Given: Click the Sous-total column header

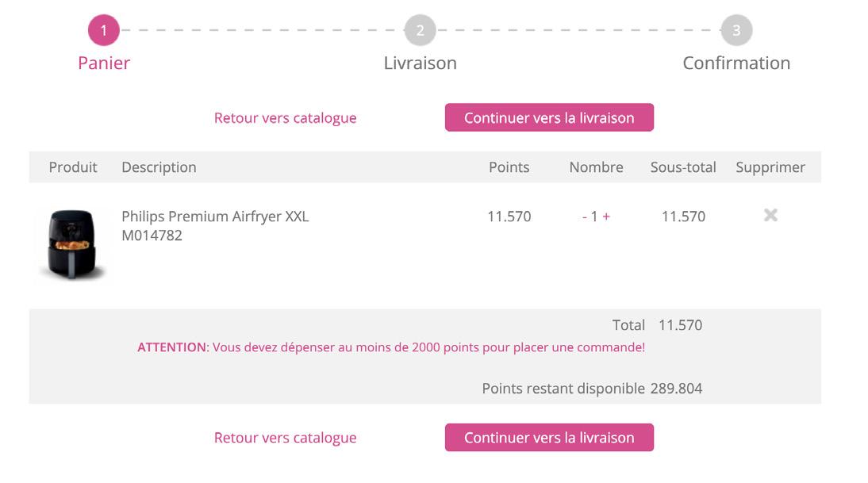Looking at the screenshot, I should tap(683, 167).
